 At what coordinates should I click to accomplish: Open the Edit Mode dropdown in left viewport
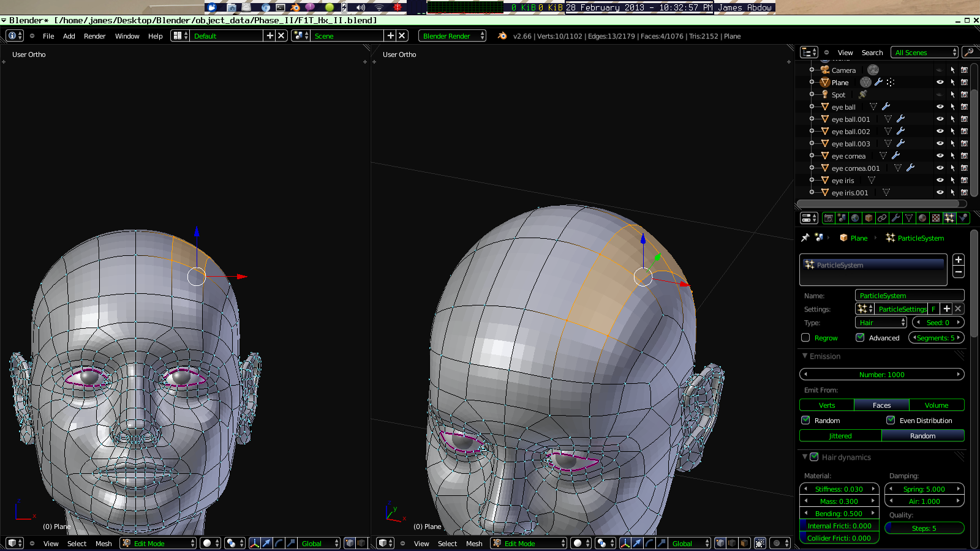tap(158, 543)
